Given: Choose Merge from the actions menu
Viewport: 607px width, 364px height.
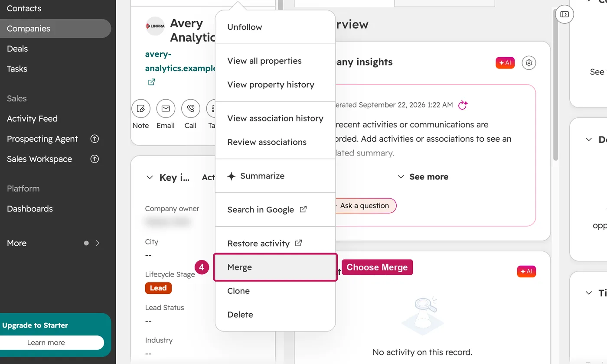Looking at the screenshot, I should (x=275, y=267).
